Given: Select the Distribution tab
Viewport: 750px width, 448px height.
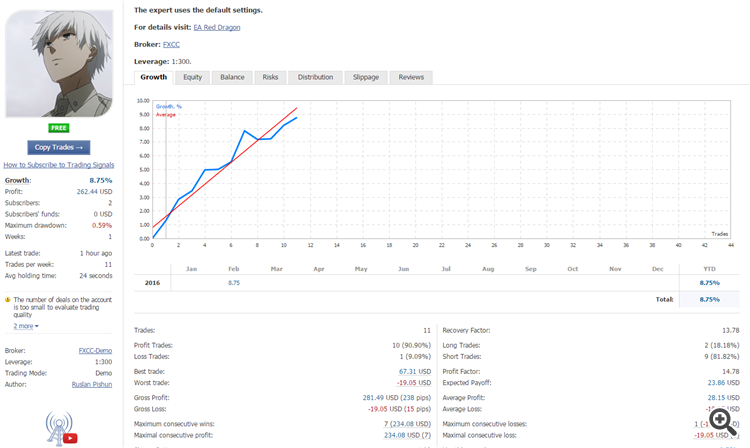Looking at the screenshot, I should (315, 77).
